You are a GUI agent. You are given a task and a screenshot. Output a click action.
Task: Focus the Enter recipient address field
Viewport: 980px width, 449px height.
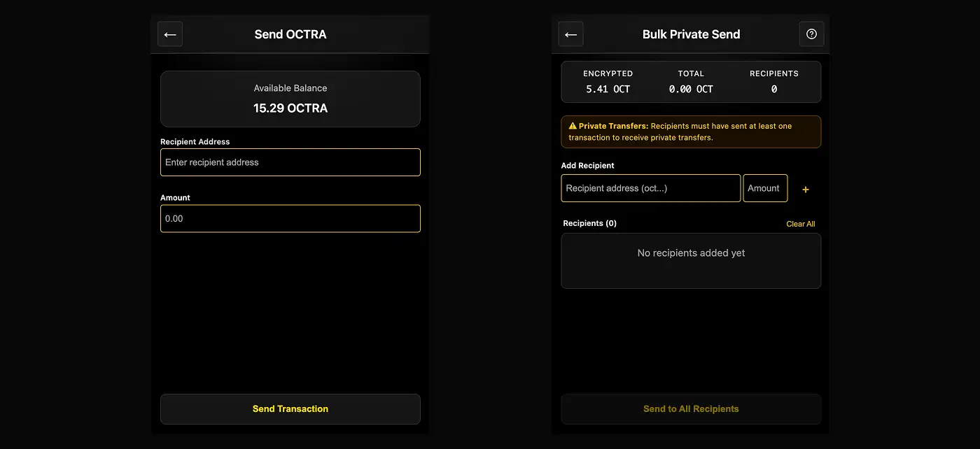290,162
